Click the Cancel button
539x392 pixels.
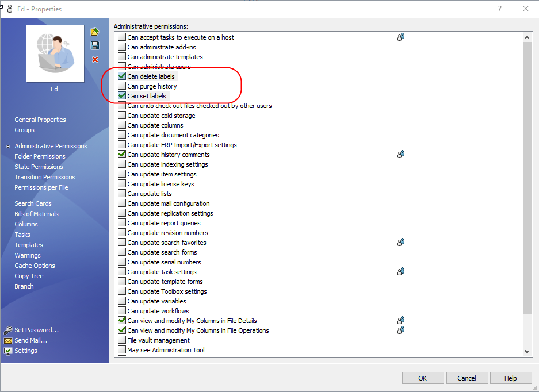pos(467,378)
